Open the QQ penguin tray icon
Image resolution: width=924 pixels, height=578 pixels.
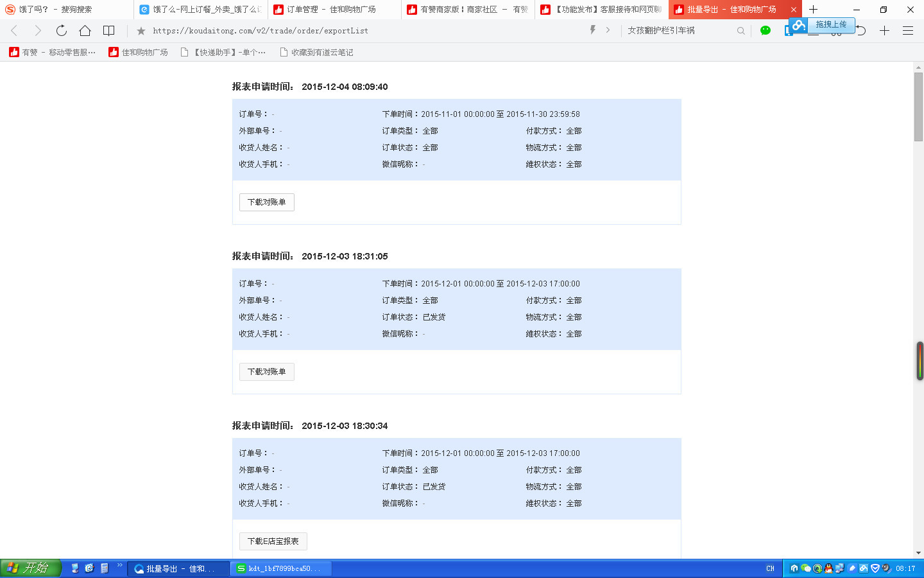coord(828,568)
